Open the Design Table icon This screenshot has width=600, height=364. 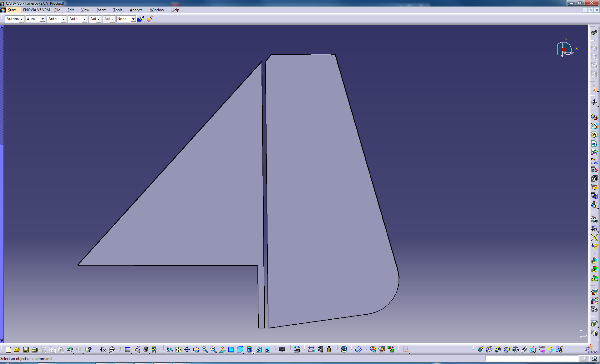point(128,350)
